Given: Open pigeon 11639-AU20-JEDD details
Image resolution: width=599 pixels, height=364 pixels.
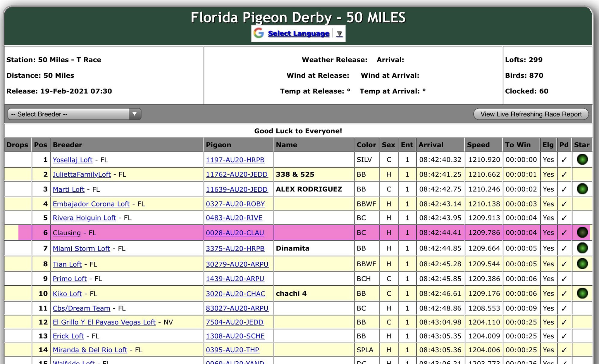Looking at the screenshot, I should [x=237, y=189].
